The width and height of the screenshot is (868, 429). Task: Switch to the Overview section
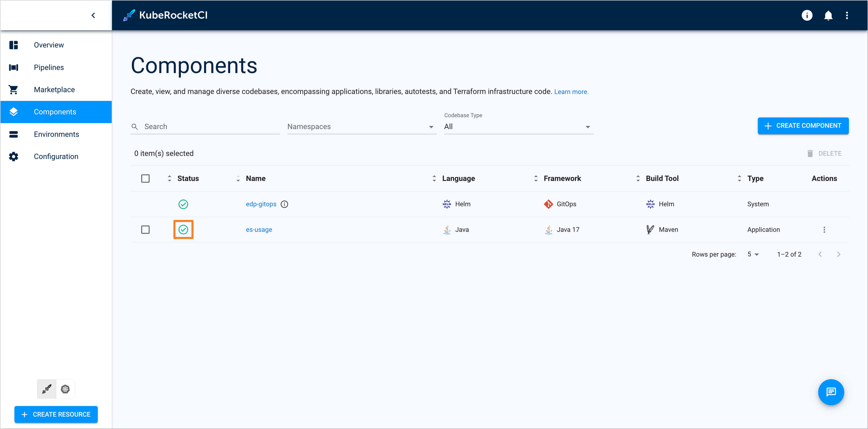[x=49, y=44]
